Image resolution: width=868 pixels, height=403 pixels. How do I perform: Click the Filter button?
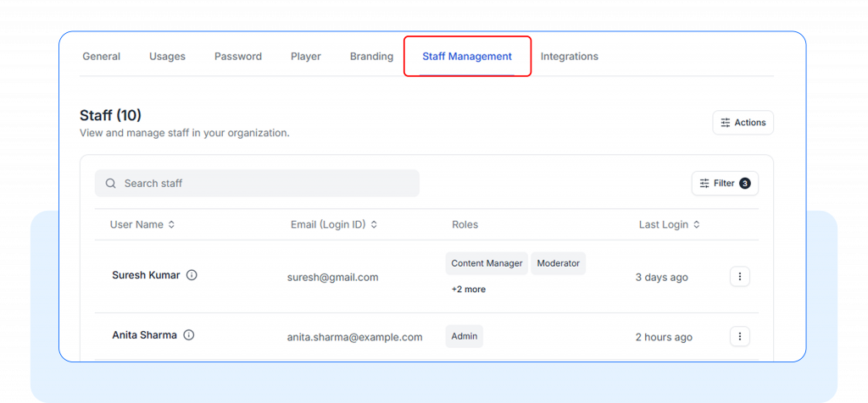[724, 184]
